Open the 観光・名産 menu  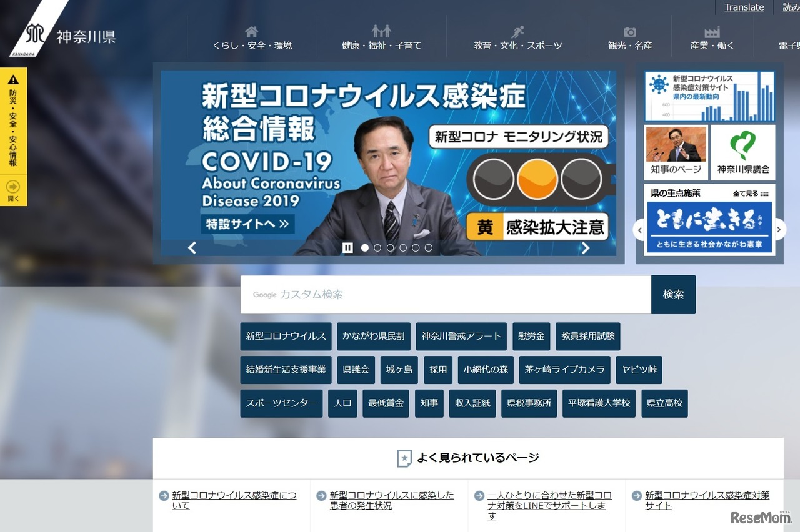630,38
